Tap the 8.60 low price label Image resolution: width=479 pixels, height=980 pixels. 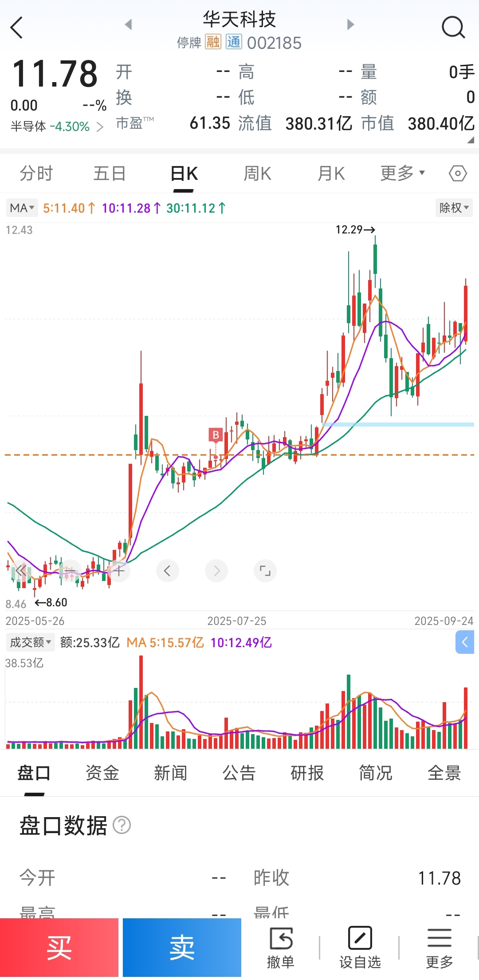51,602
